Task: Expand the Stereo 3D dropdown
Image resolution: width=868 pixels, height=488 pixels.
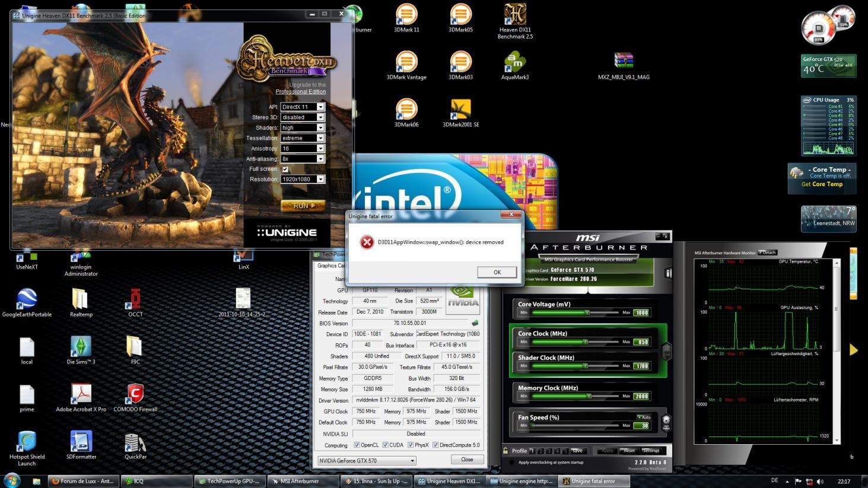Action: [320, 117]
